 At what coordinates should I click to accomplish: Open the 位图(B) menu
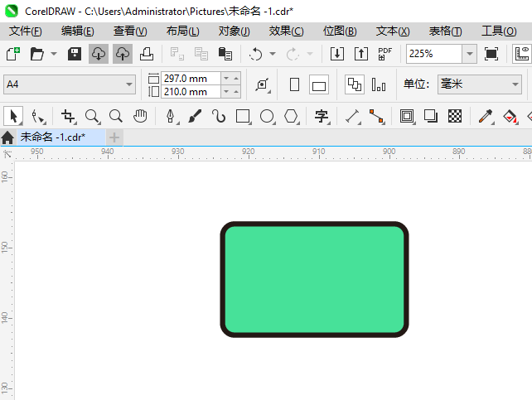pyautogui.click(x=340, y=31)
